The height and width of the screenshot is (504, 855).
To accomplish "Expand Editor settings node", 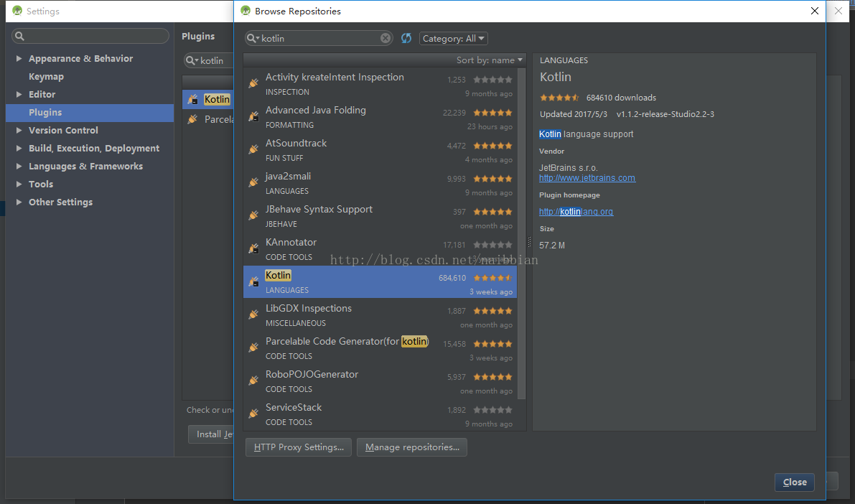I will (19, 94).
